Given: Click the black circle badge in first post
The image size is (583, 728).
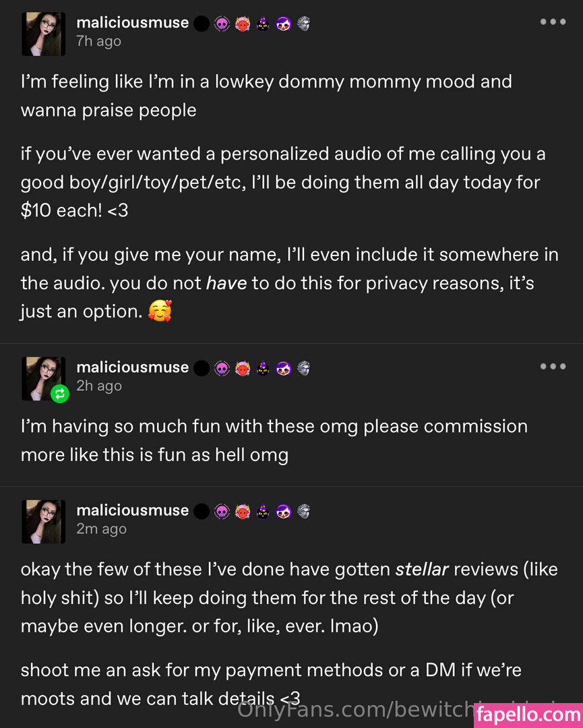Looking at the screenshot, I should pos(202,24).
